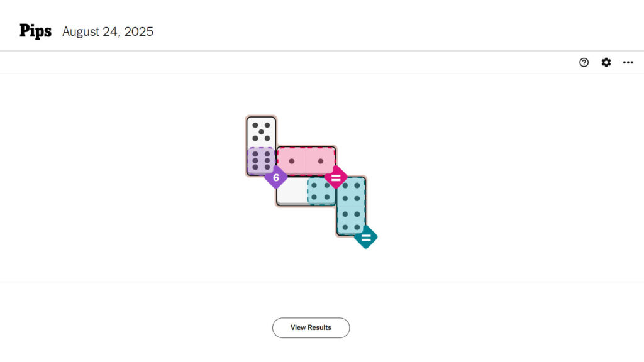Click the teal four-pip half beside blank tile
This screenshot has height=362, width=644.
321,192
